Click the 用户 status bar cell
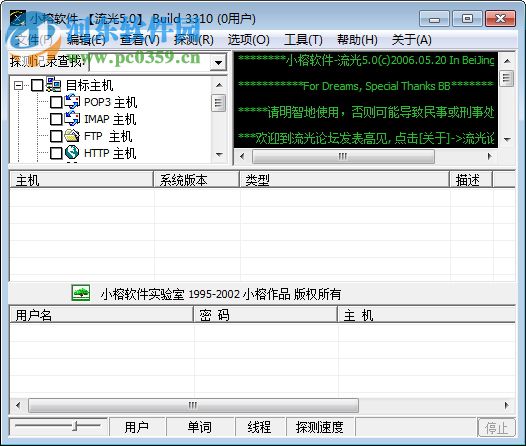The width and height of the screenshot is (526, 446). click(137, 427)
